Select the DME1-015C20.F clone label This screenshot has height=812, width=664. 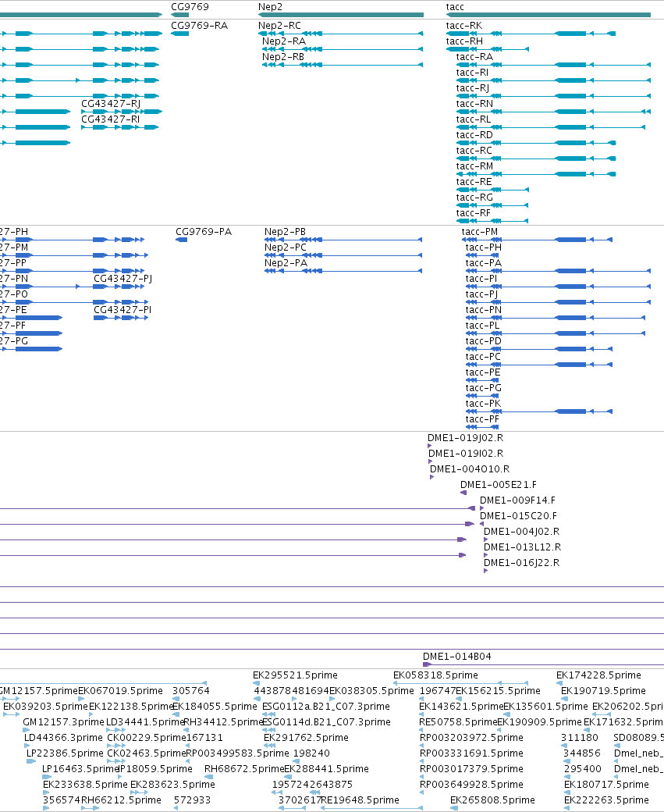click(x=519, y=515)
